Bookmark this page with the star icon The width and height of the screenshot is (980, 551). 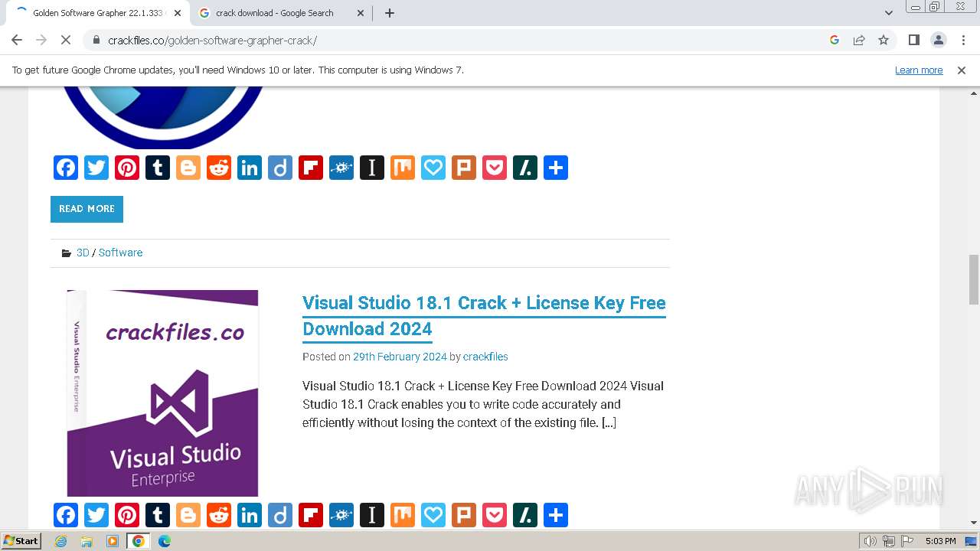(884, 40)
